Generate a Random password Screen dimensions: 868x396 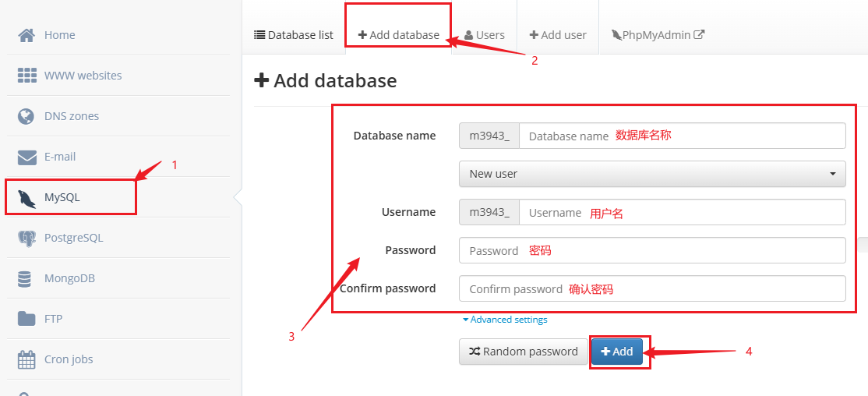523,352
